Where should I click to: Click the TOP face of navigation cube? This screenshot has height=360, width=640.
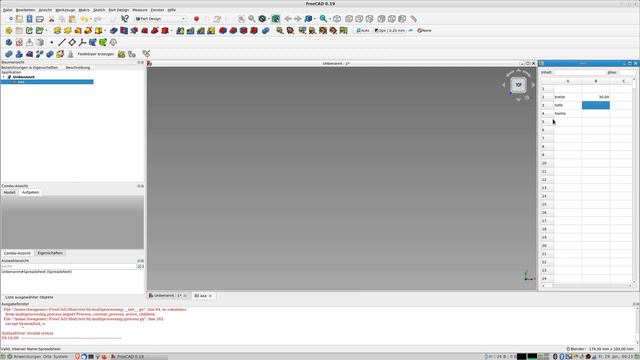coord(518,85)
